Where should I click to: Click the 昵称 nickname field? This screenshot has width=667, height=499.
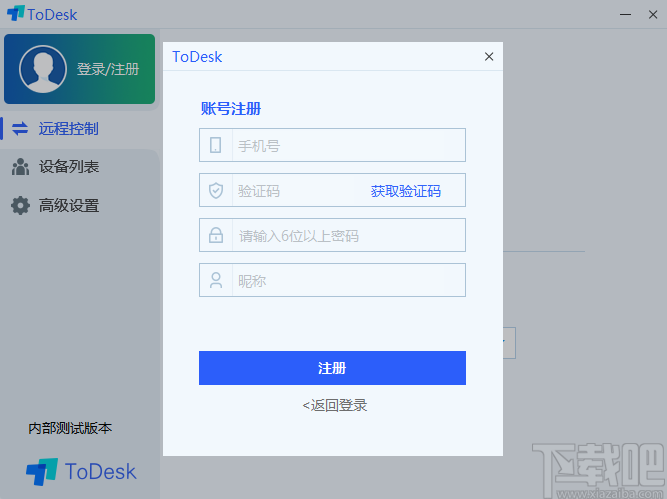pos(332,280)
